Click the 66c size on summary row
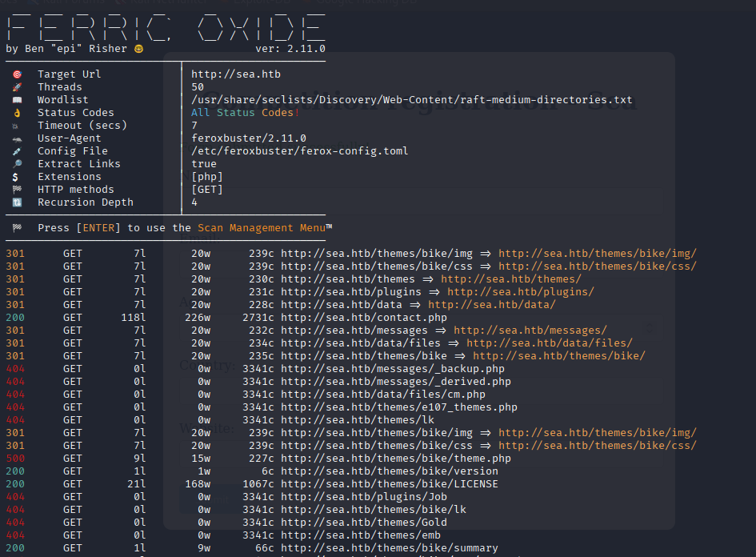The height and width of the screenshot is (557, 756). tap(265, 548)
